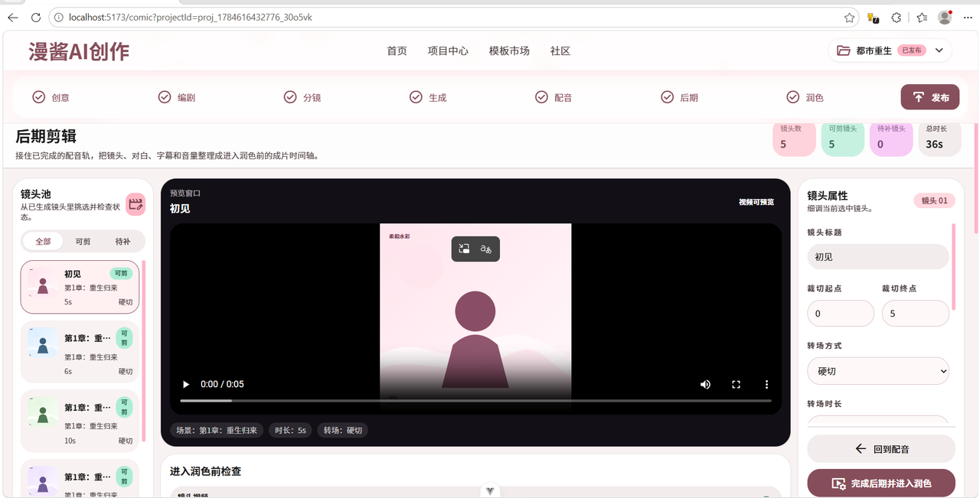Reload the page with the refresh icon
This screenshot has width=980, height=498.
36,17
